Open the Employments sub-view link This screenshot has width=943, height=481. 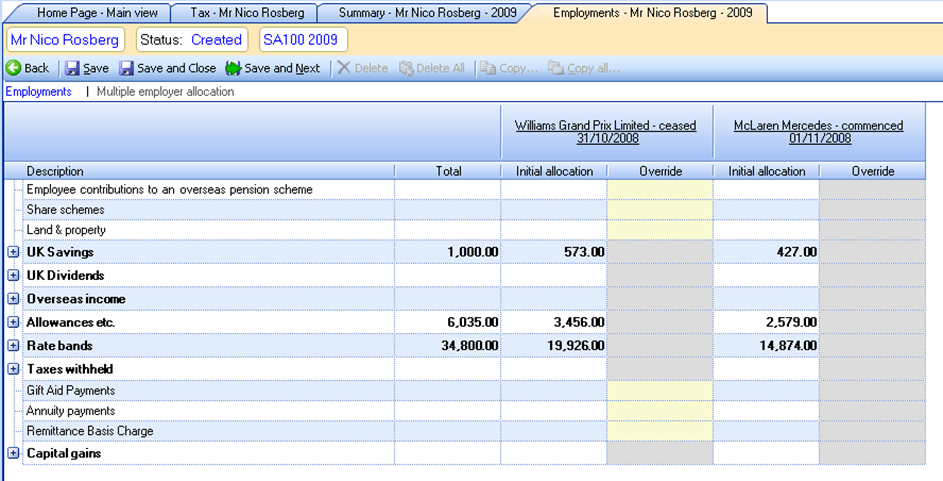pos(38,91)
